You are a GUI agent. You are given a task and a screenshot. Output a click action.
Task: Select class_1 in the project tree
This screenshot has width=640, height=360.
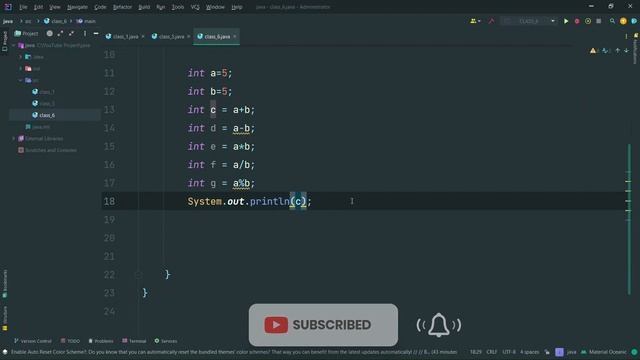pos(43,92)
